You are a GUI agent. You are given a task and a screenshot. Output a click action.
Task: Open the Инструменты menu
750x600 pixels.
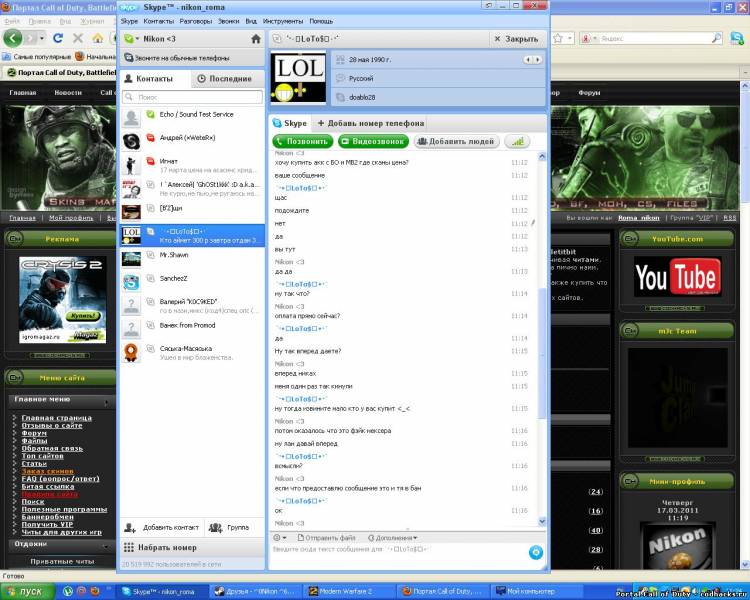coord(283,21)
